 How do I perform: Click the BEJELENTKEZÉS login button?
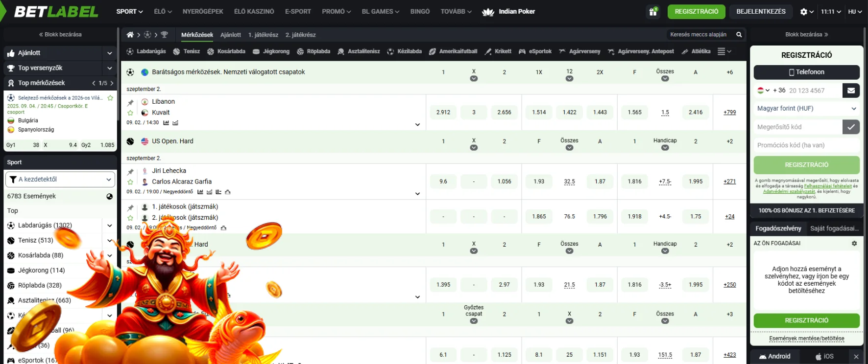click(761, 12)
